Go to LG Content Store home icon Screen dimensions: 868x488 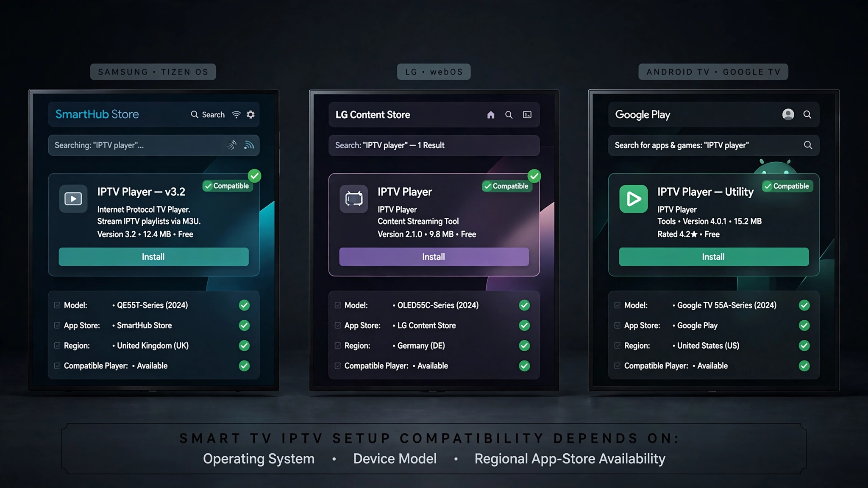pos(491,115)
